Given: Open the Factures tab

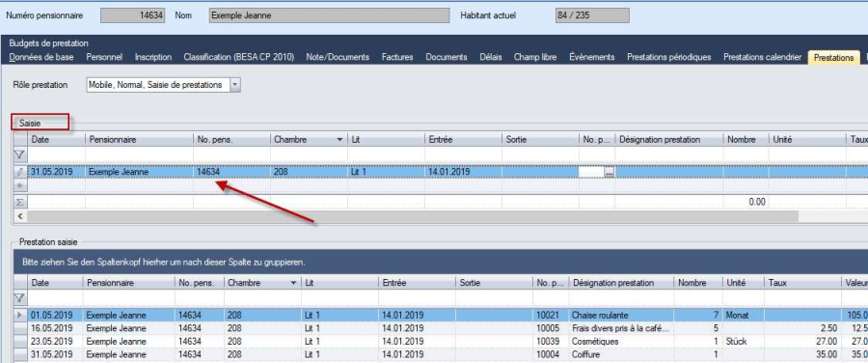Looking at the screenshot, I should click(397, 57).
